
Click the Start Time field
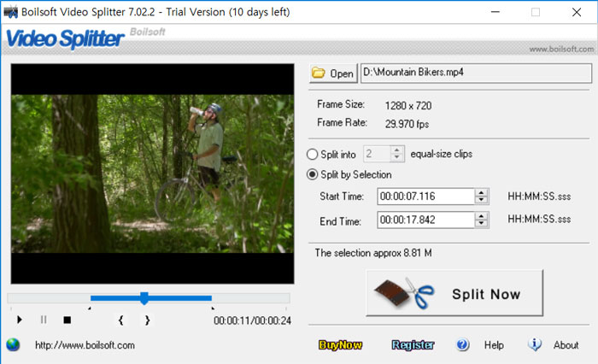(425, 197)
